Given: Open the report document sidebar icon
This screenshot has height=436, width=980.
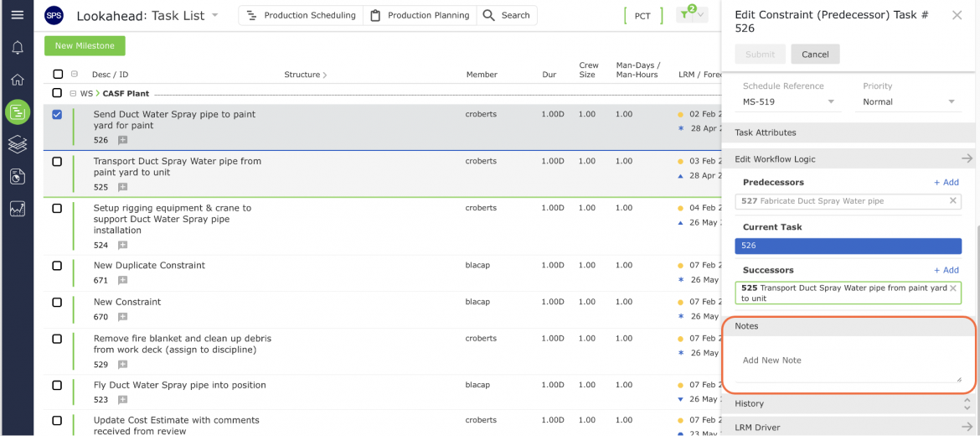Looking at the screenshot, I should point(18,177).
